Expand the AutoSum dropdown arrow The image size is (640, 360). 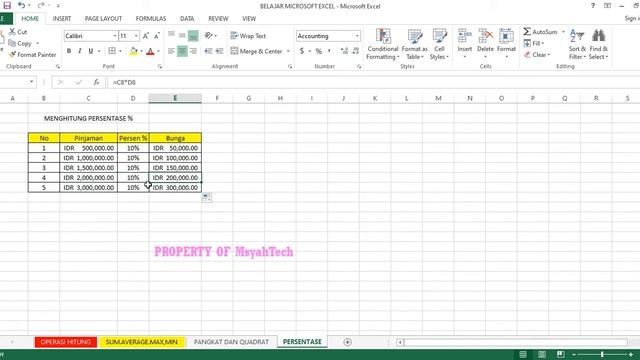tap(563, 32)
